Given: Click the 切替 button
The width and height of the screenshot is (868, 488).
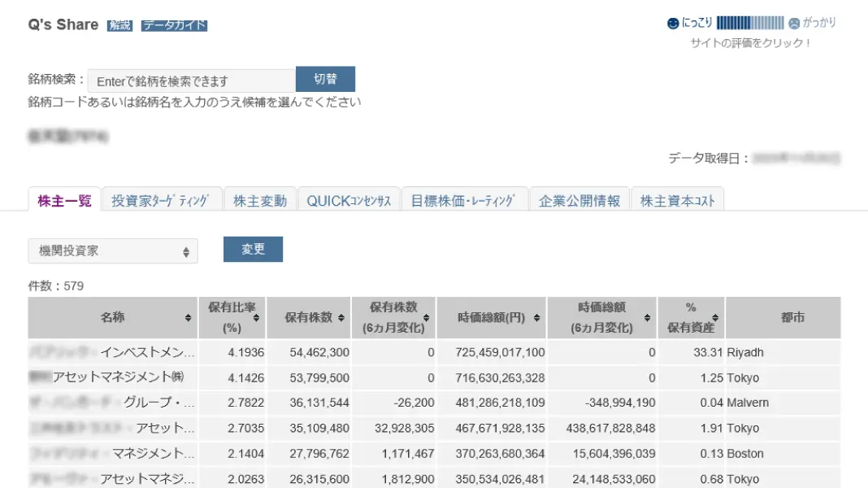Looking at the screenshot, I should click(325, 79).
